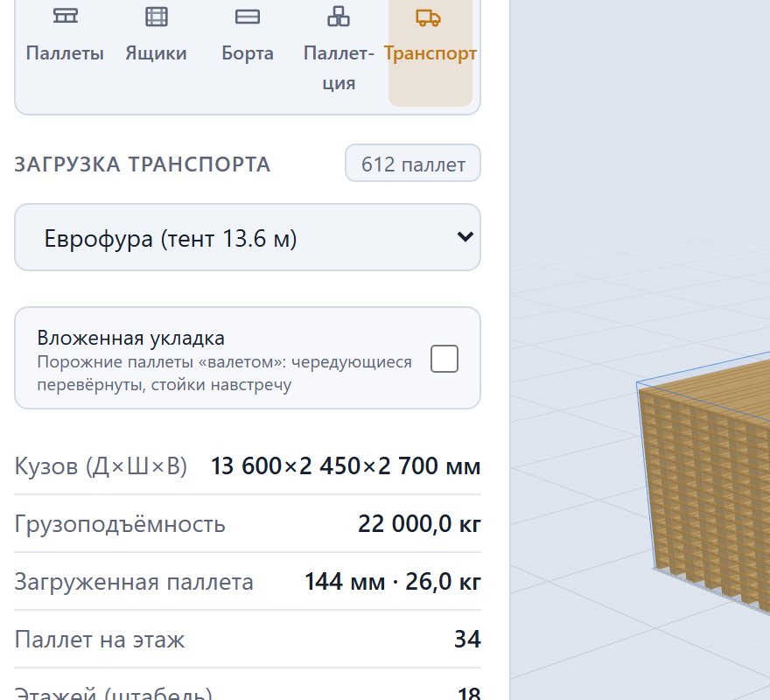Click the value 144 мм · 26,0 кг
This screenshot has height=700, width=770.
(393, 582)
